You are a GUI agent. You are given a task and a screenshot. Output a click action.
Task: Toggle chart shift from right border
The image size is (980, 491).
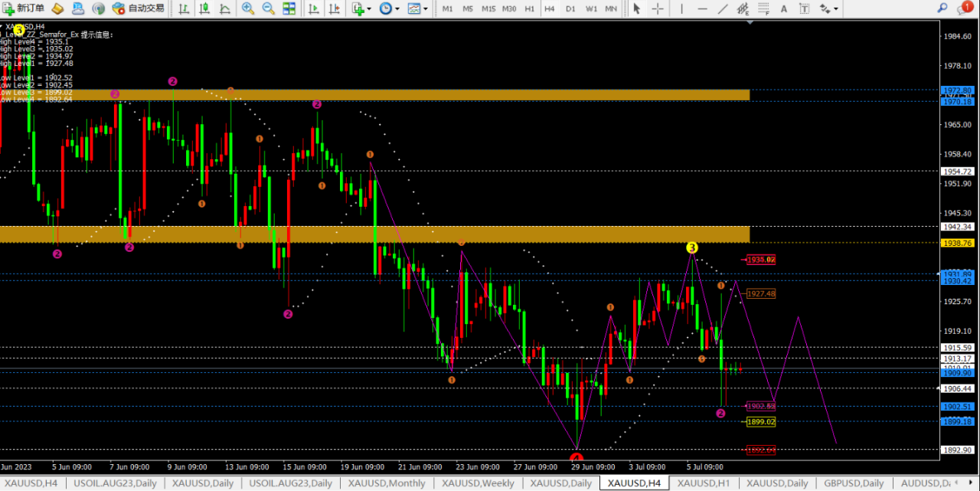334,8
